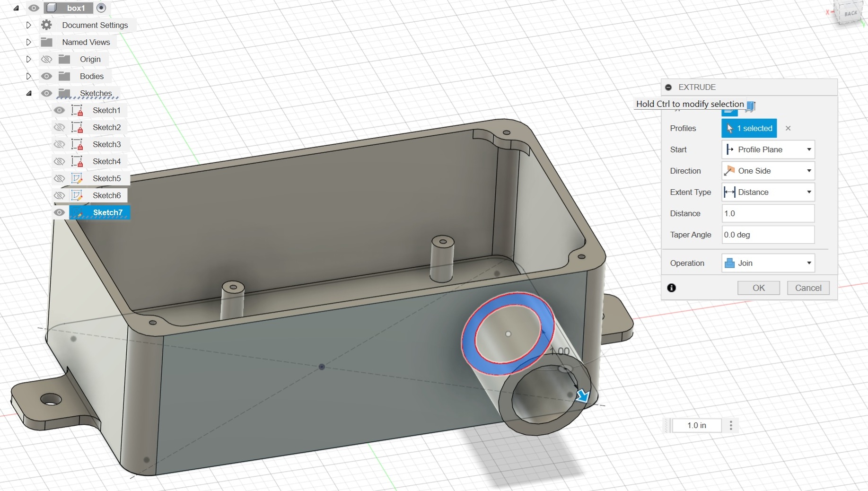This screenshot has width=868, height=491.
Task: Confirm the extrude with OK
Action: tap(758, 288)
